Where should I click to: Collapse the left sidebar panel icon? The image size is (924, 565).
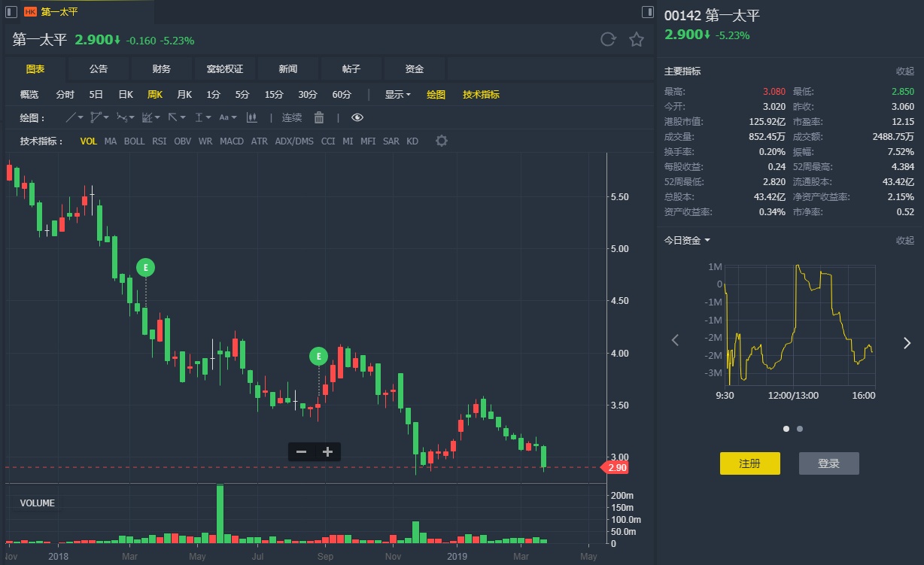(11, 11)
